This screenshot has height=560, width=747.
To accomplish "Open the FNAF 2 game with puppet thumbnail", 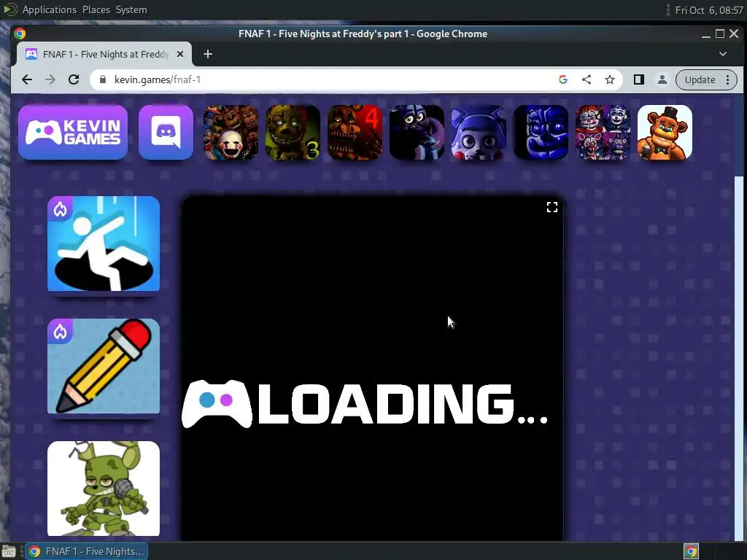I will coord(231,133).
